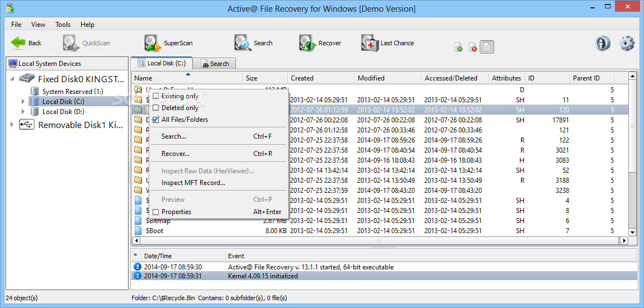Click the horizontal scrollbar thumb in file list
The height and width of the screenshot is (308, 644).
378,240
